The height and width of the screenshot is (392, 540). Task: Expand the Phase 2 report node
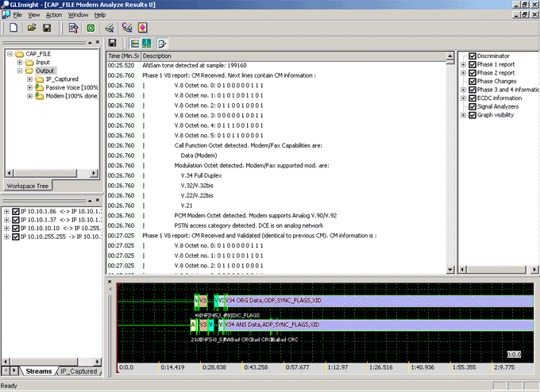[x=463, y=73]
